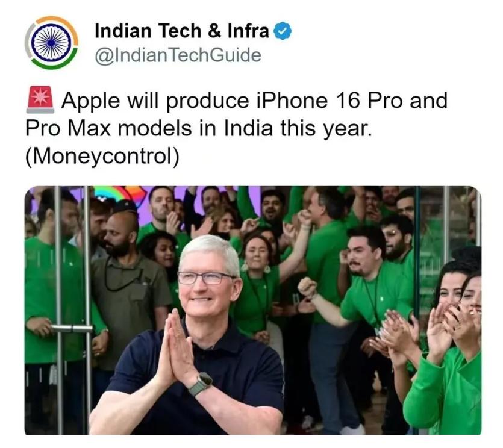Open the @IndianTechGuide handle link

(x=178, y=55)
